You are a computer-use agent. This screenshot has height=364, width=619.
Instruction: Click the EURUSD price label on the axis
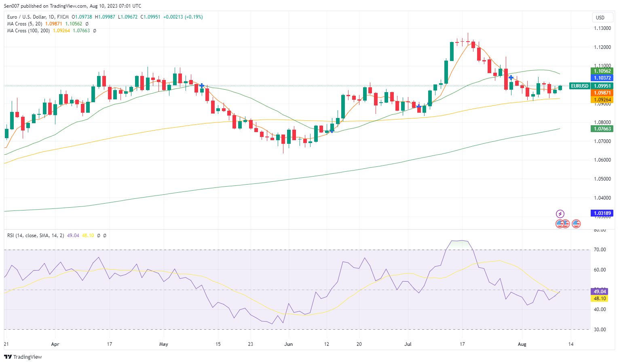[x=579, y=86]
